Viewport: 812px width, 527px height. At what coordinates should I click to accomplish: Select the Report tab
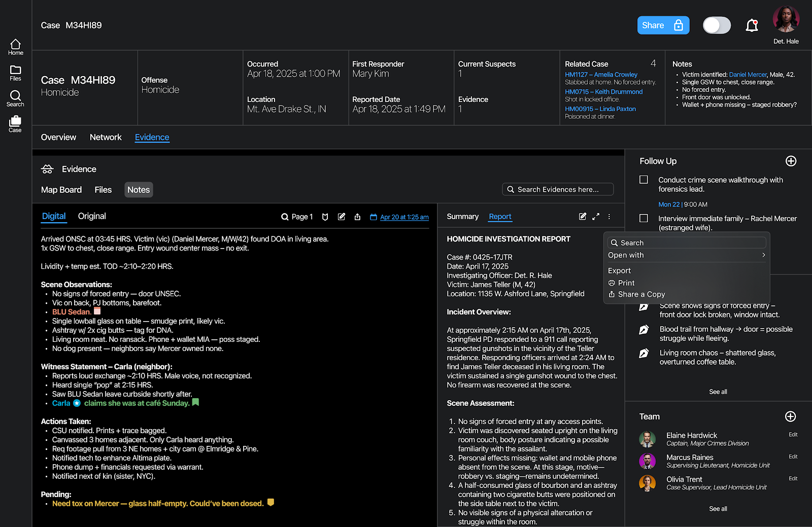(500, 217)
